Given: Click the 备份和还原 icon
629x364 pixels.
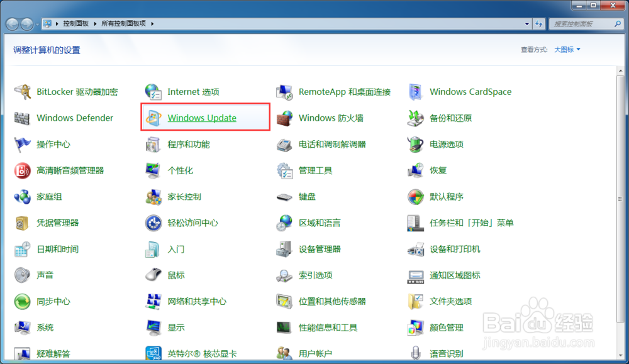Looking at the screenshot, I should [416, 118].
